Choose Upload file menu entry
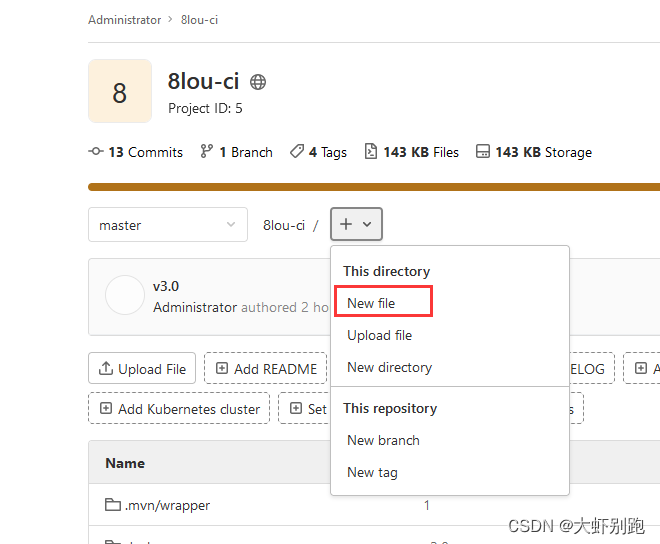Screen dimensions: 660x544 [x=379, y=335]
